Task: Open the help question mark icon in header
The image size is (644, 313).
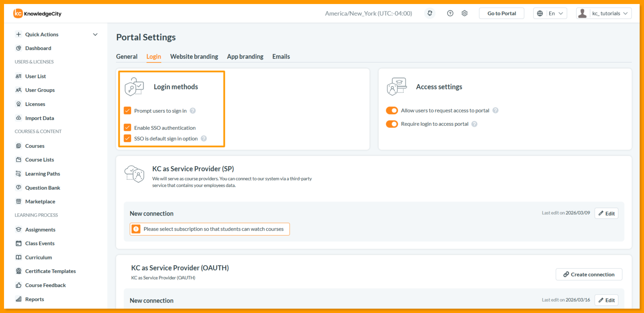Action: click(450, 13)
